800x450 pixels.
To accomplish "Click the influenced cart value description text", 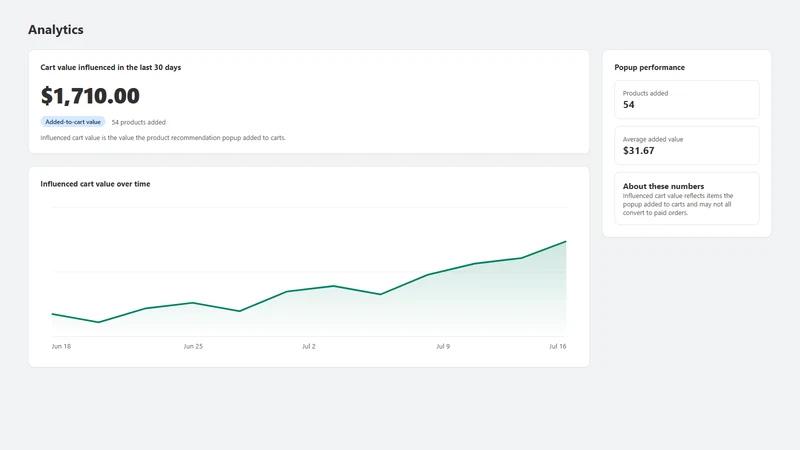I will point(163,138).
